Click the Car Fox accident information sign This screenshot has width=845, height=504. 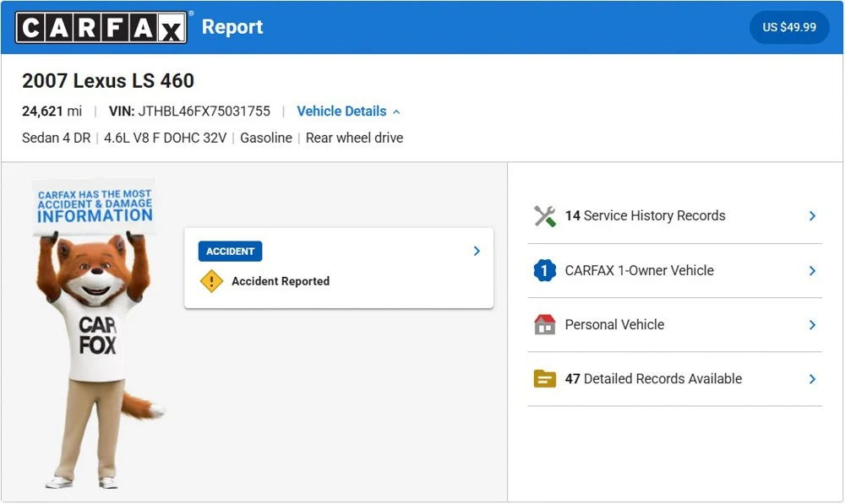tap(95, 207)
